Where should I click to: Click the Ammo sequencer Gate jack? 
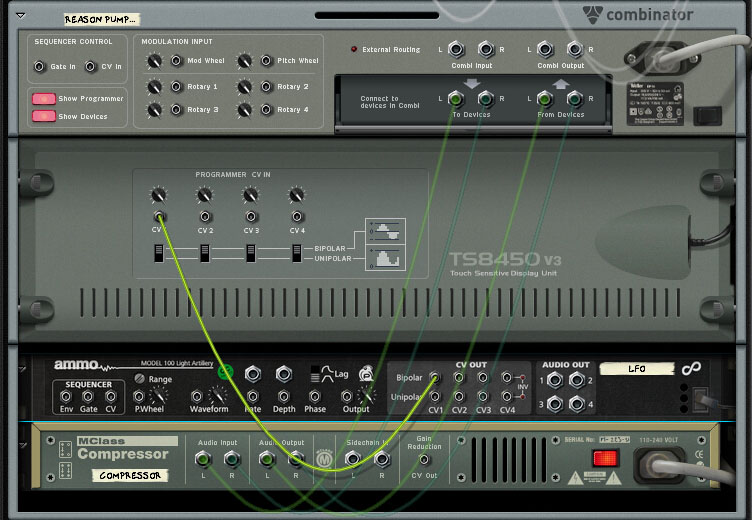click(88, 396)
